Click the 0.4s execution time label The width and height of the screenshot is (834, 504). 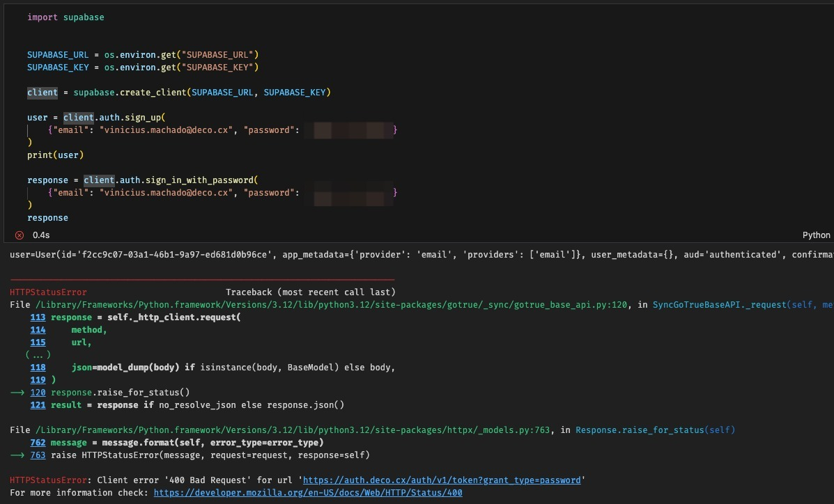click(x=41, y=235)
